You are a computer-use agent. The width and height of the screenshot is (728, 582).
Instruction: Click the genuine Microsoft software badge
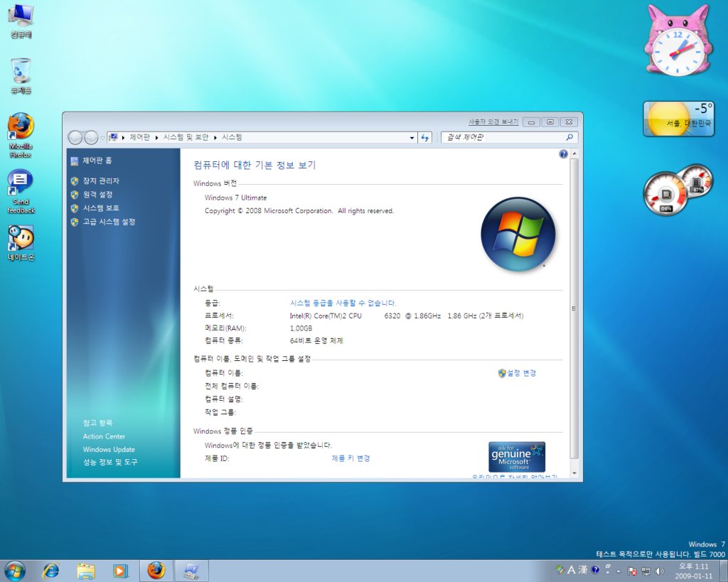point(517,457)
